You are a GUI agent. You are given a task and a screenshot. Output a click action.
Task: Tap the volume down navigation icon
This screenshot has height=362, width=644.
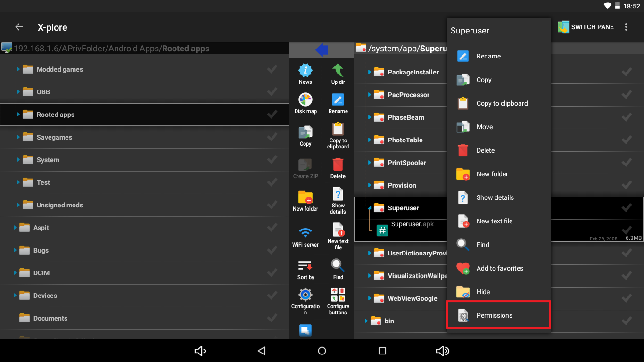[x=200, y=351]
